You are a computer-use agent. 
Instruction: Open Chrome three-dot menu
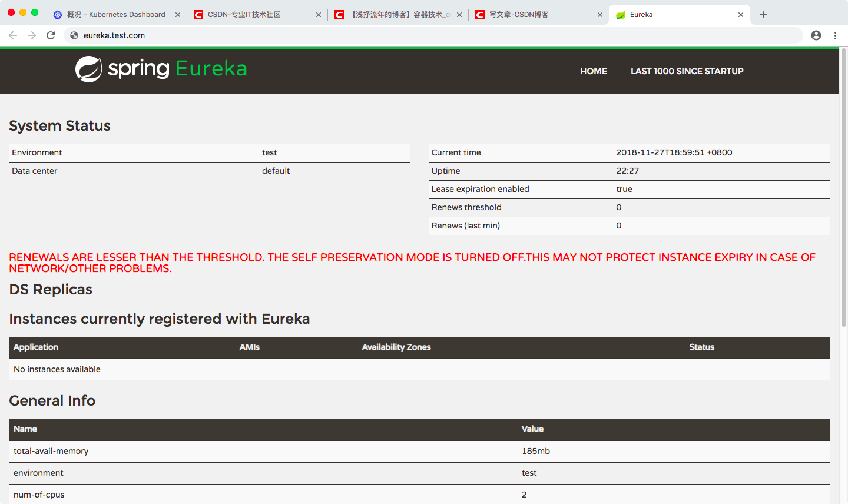835,35
